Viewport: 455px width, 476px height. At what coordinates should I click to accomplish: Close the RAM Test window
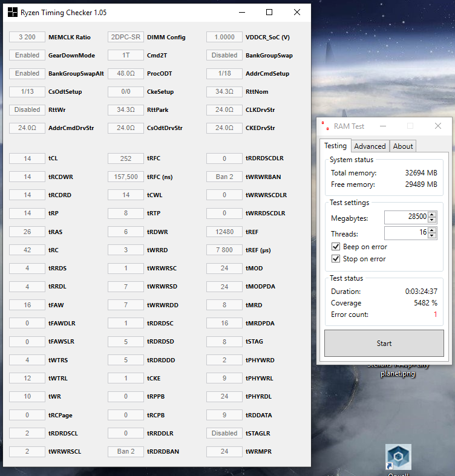tap(437, 126)
